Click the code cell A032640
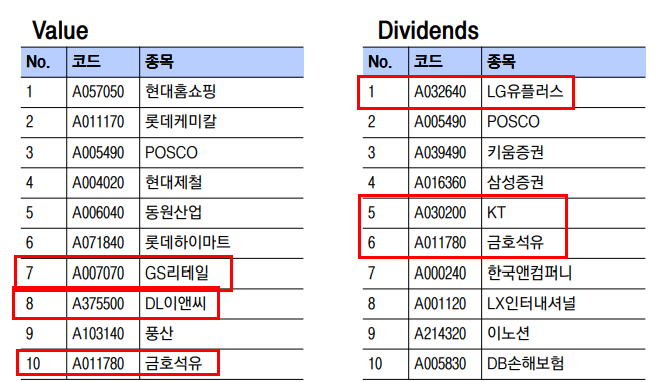This screenshot has width=659, height=382. [440, 92]
